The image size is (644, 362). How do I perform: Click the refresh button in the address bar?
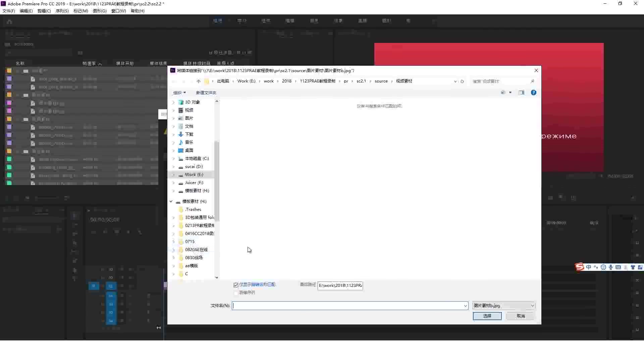click(462, 81)
